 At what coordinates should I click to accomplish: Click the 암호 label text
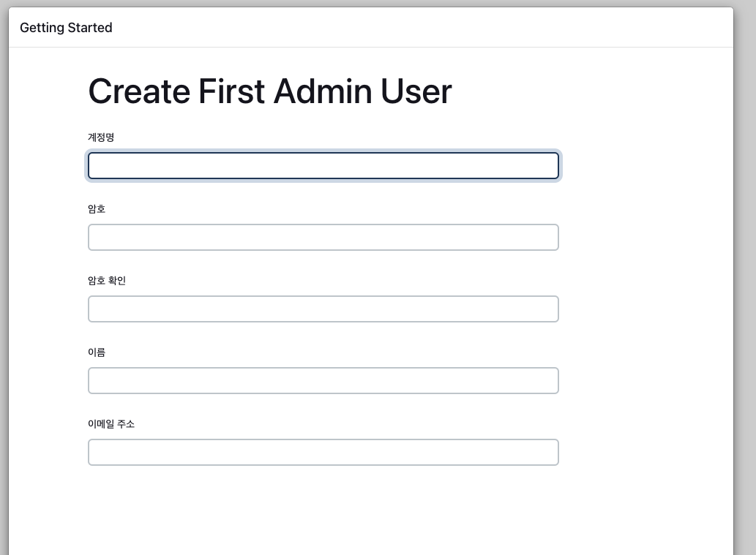coord(97,209)
